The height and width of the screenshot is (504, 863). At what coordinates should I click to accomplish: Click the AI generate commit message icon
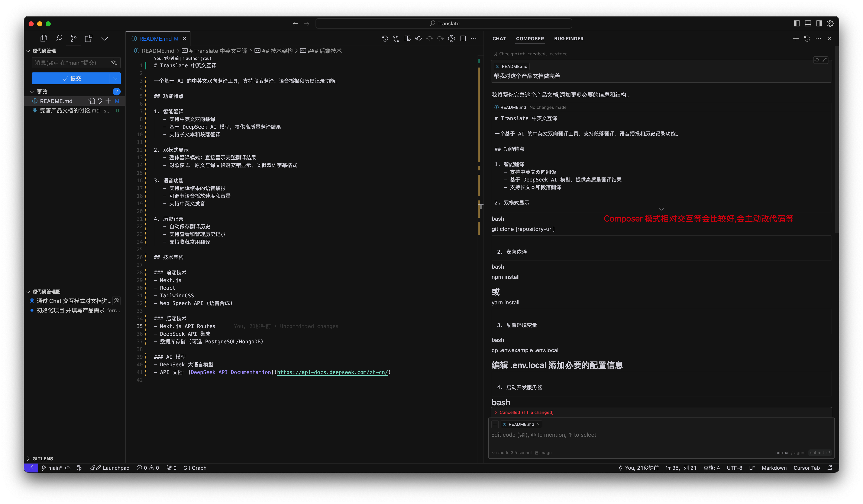coord(114,63)
